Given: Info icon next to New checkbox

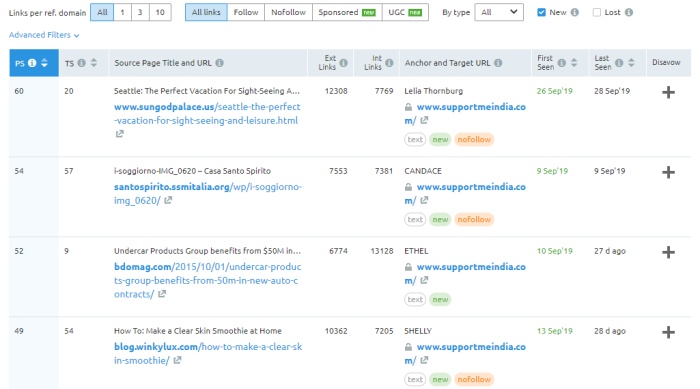Looking at the screenshot, I should [575, 13].
